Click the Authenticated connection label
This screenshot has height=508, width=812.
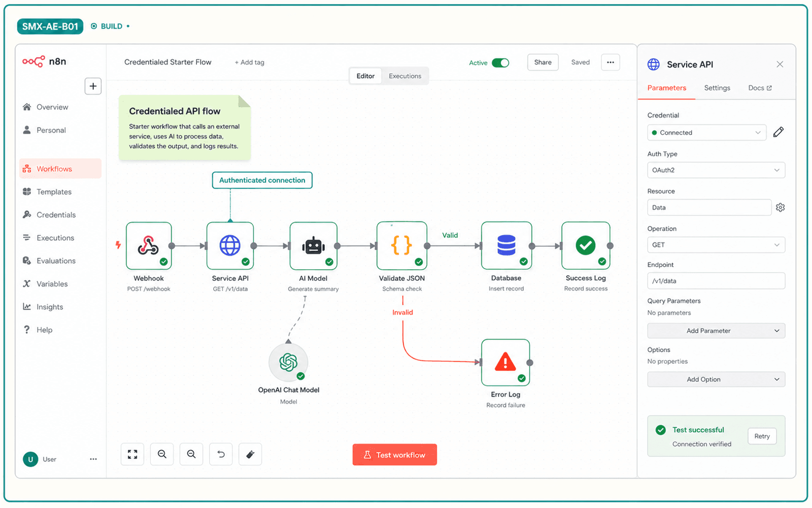pyautogui.click(x=262, y=180)
